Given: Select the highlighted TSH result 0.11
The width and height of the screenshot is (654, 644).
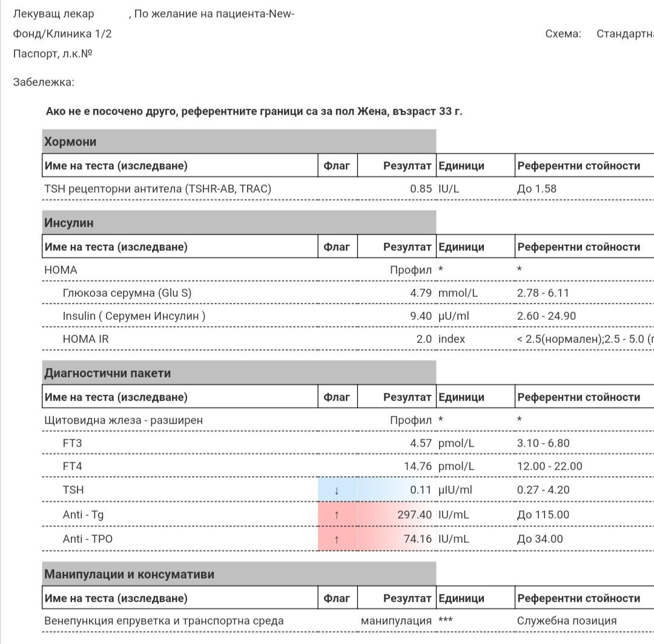Looking at the screenshot, I should coord(420,490).
